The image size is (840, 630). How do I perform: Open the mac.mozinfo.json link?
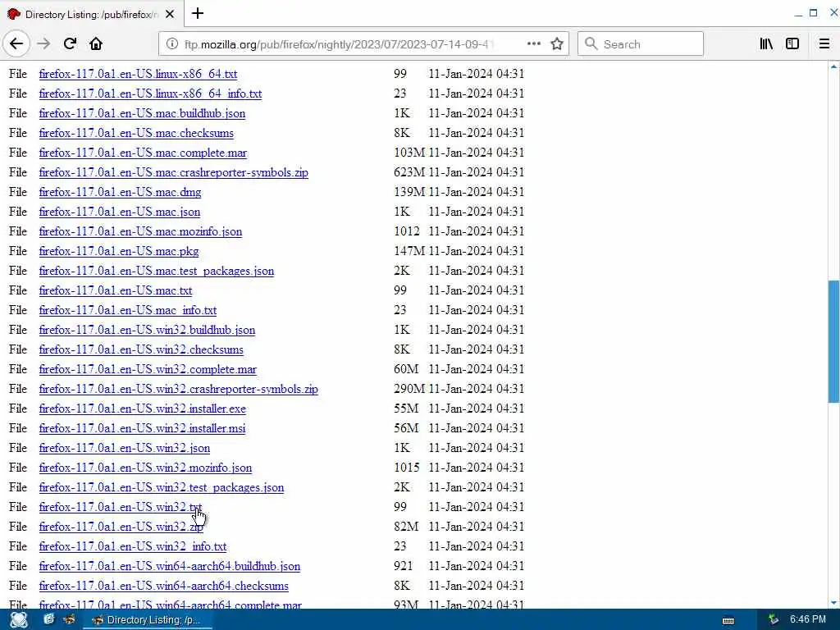coord(140,231)
